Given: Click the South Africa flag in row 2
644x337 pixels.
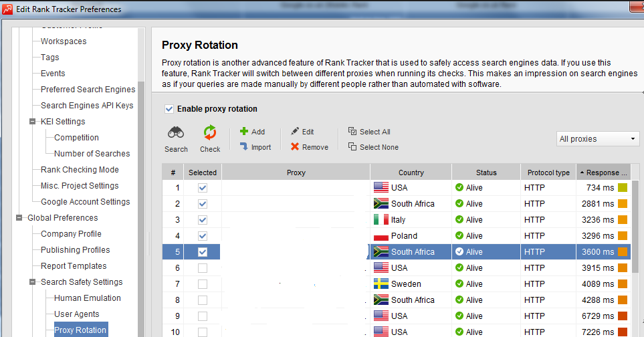Looking at the screenshot, I should (x=381, y=203).
